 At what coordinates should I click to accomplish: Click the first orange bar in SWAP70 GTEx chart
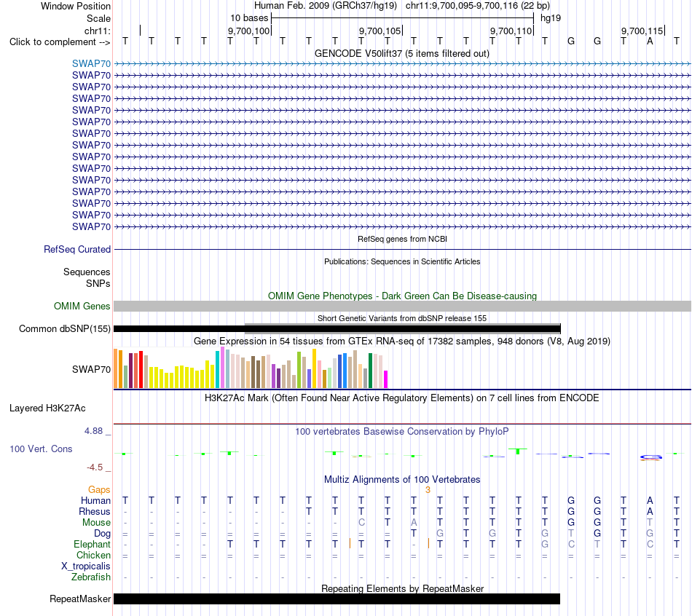(116, 368)
